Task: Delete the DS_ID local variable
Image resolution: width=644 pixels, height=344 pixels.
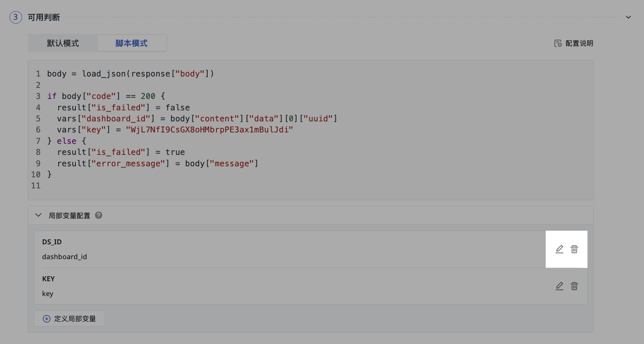Action: coord(574,249)
